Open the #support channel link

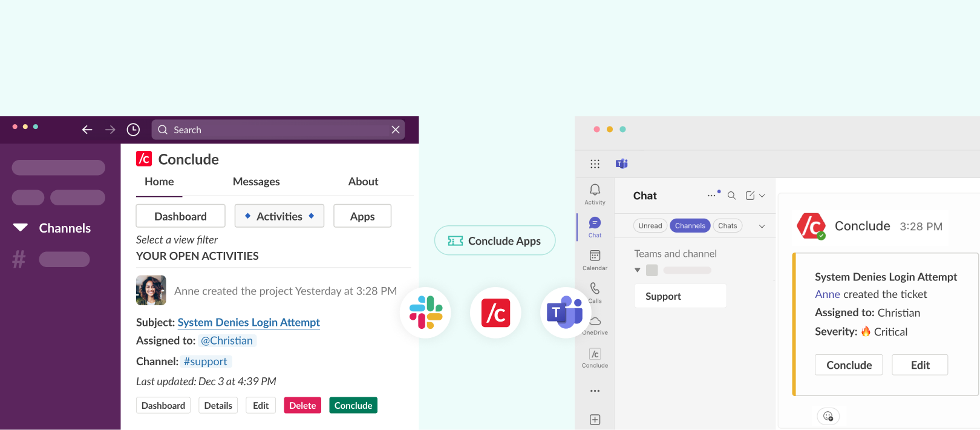click(206, 362)
